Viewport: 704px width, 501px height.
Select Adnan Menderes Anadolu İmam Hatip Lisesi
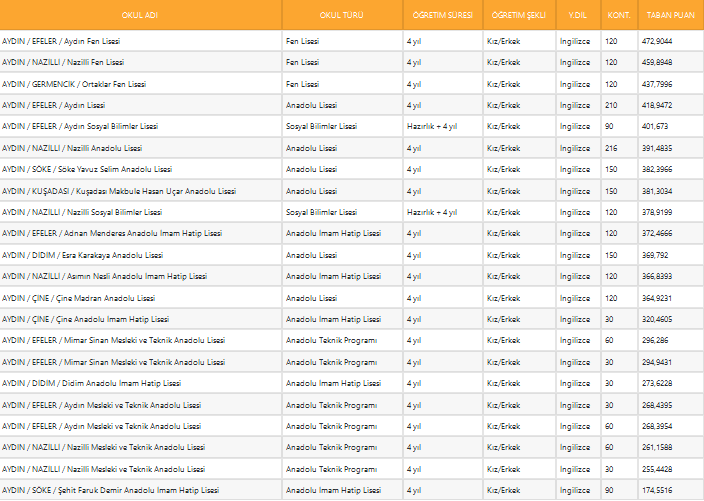[111, 233]
